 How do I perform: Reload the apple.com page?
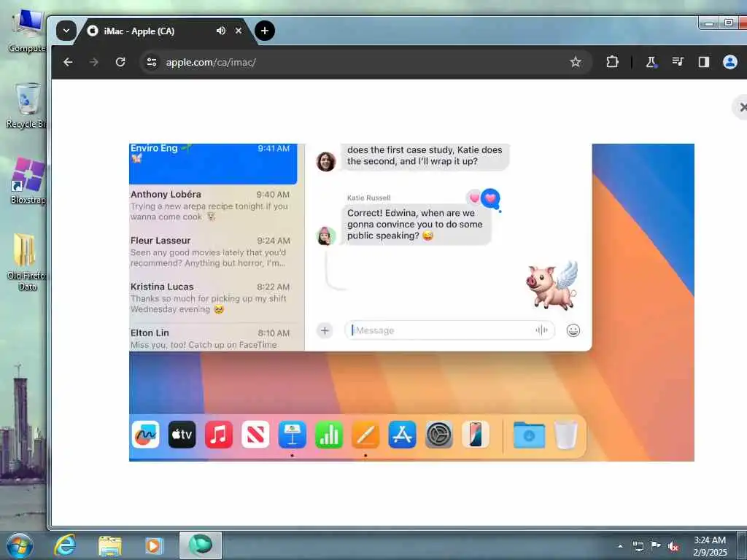(120, 62)
